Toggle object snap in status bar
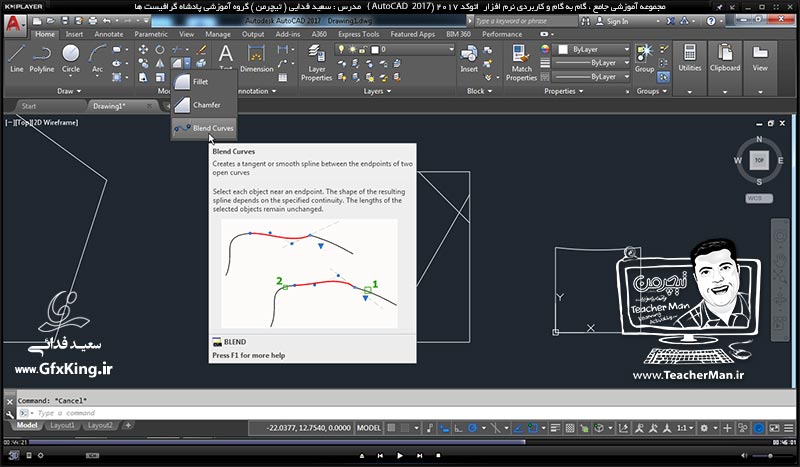 (x=533, y=428)
